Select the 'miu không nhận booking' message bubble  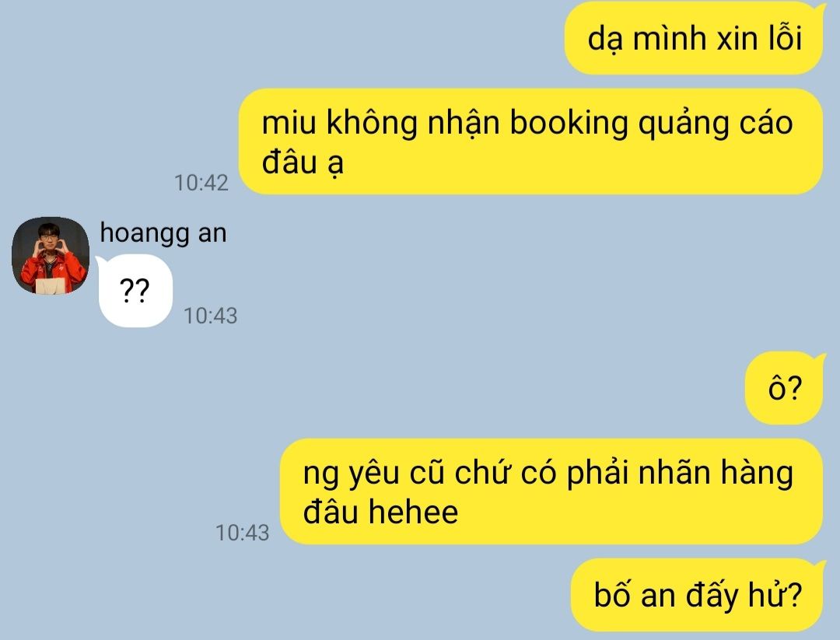[x=530, y=142]
